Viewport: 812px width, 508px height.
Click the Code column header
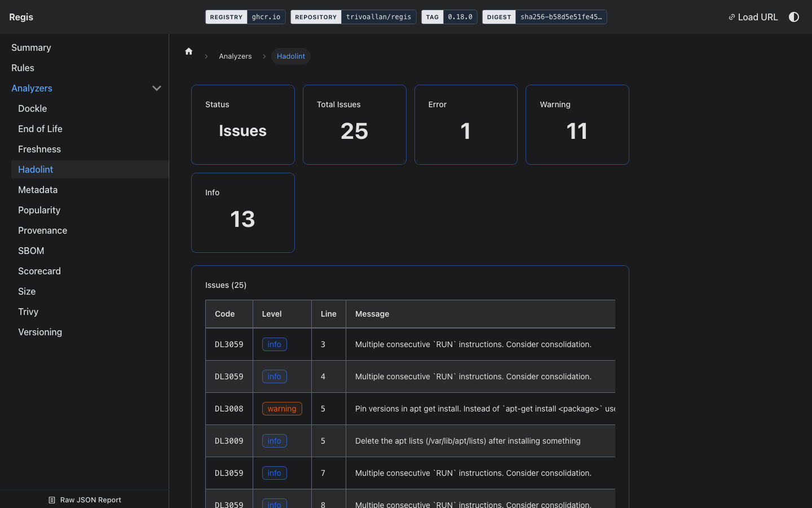pyautogui.click(x=225, y=314)
